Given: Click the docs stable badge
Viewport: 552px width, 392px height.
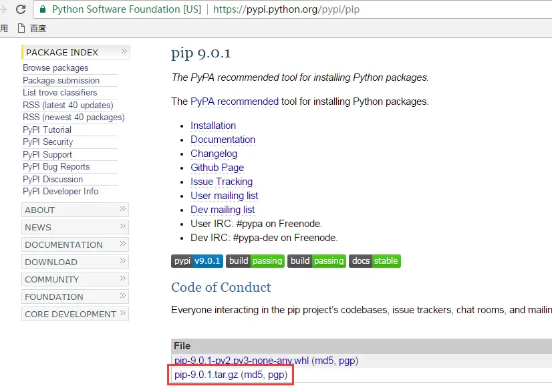Looking at the screenshot, I should click(375, 261).
